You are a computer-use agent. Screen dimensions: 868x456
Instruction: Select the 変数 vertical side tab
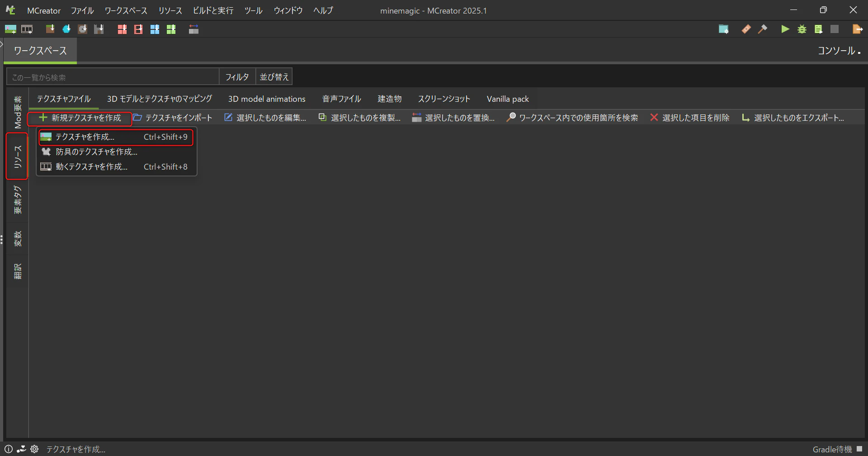click(18, 239)
